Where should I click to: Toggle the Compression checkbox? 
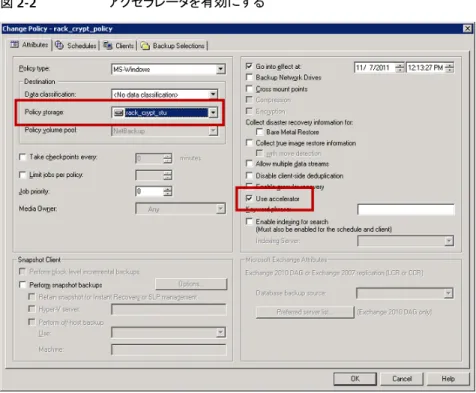(x=249, y=100)
